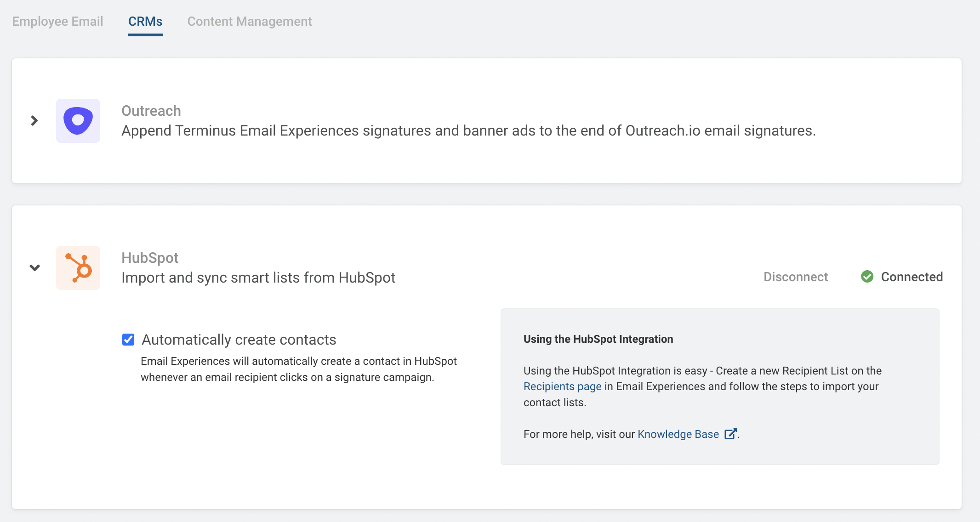Click the Outreach description about appending signatures
Viewport: 980px width, 522px height.
[468, 131]
